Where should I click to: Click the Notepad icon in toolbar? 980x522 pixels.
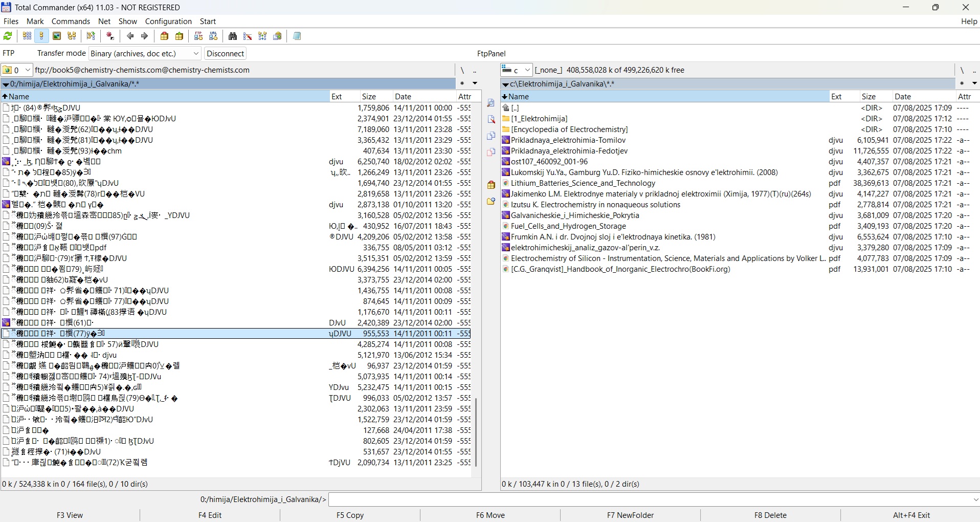[297, 36]
